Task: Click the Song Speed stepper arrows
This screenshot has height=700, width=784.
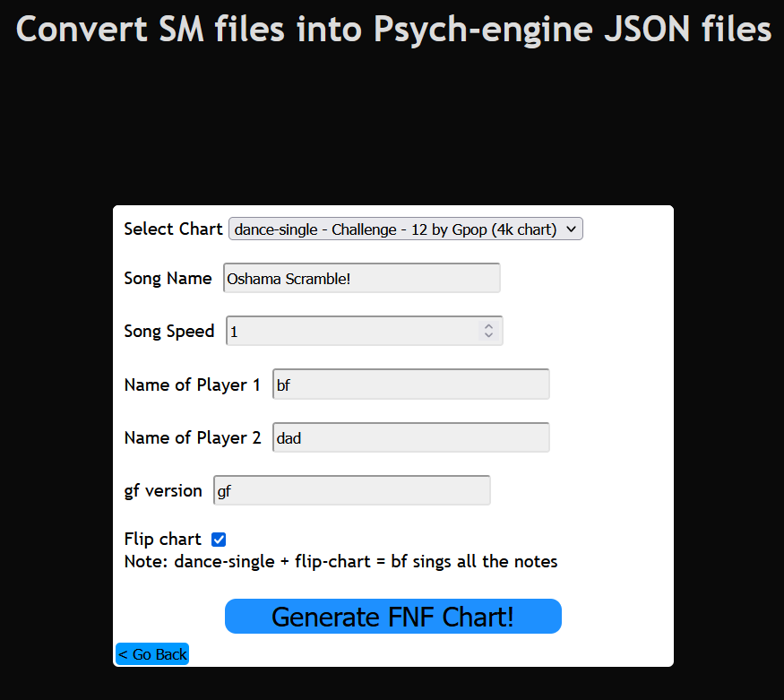Action: [488, 331]
